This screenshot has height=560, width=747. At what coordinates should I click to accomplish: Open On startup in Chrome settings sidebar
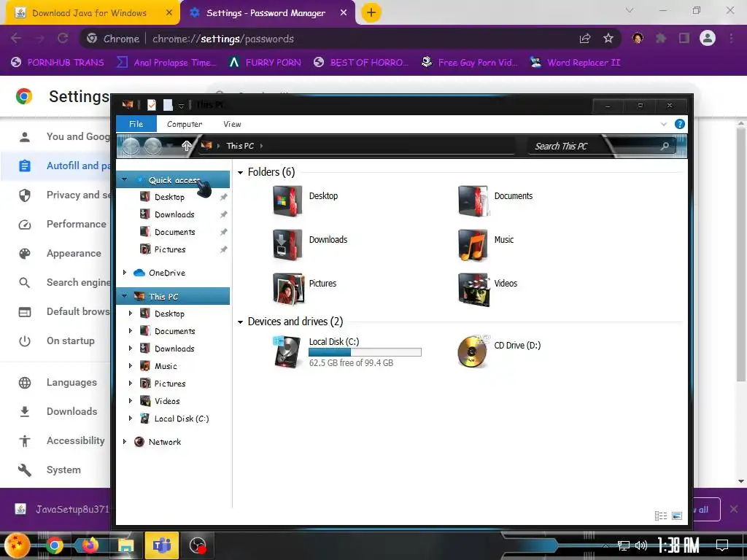(71, 341)
